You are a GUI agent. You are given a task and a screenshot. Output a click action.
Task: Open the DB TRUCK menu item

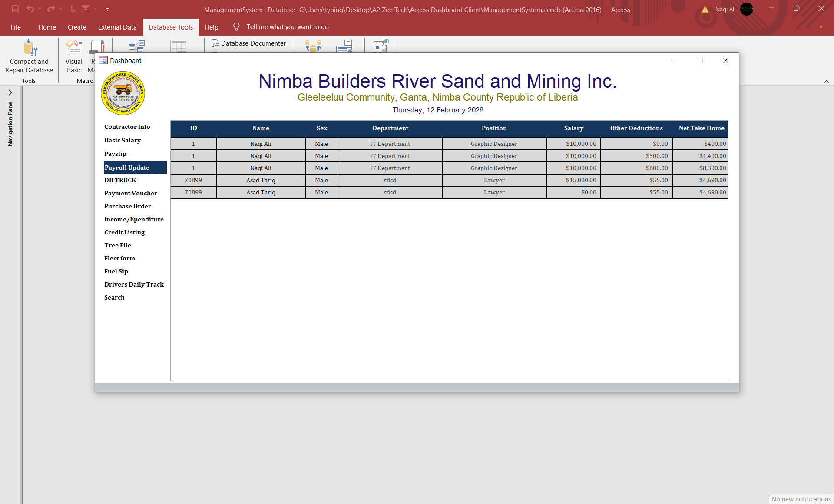(120, 180)
